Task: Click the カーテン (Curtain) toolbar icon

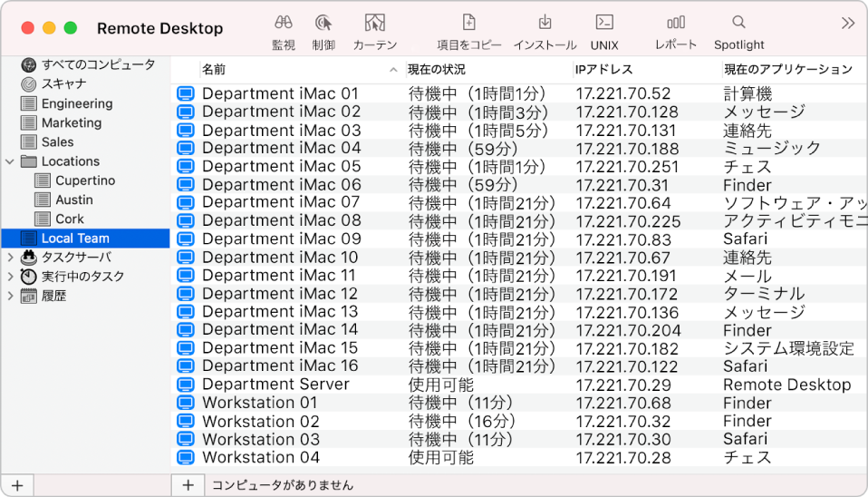Action: tap(375, 24)
